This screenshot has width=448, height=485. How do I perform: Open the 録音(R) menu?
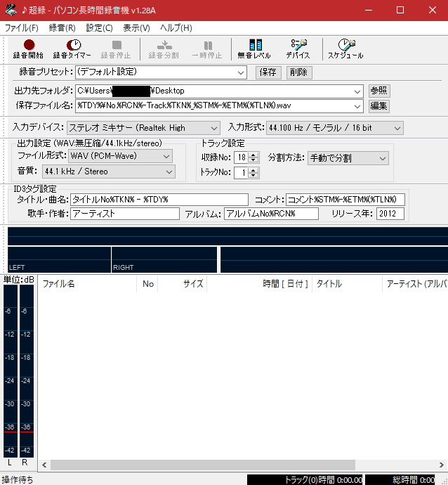pos(62,28)
